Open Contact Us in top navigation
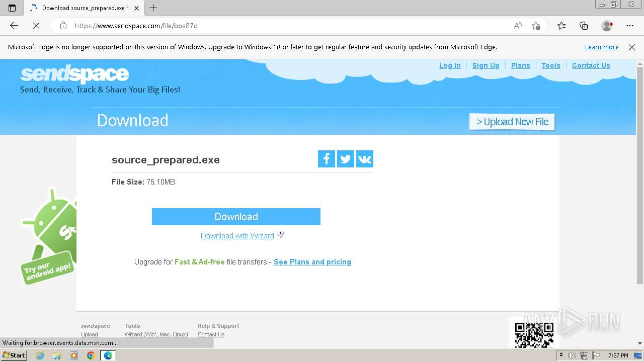 pos(591,65)
